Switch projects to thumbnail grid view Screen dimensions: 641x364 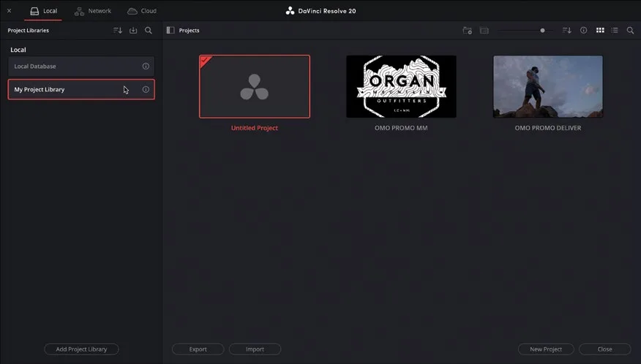[600, 30]
